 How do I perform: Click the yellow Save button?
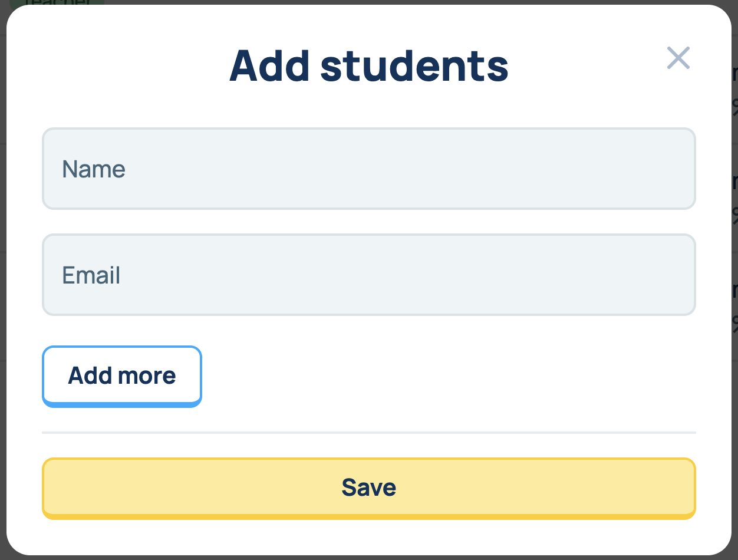[x=368, y=487]
